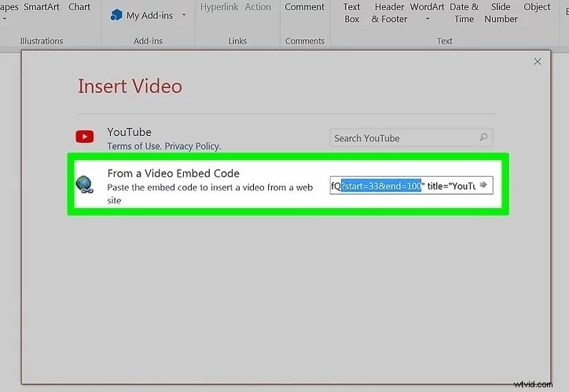Screen dimensions: 569x392
Task: Expand the WordArt dropdown arrow
Action: click(x=427, y=19)
